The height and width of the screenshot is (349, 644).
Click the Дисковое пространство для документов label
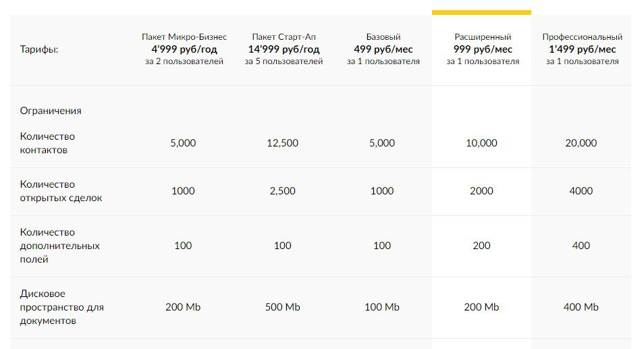tap(61, 307)
